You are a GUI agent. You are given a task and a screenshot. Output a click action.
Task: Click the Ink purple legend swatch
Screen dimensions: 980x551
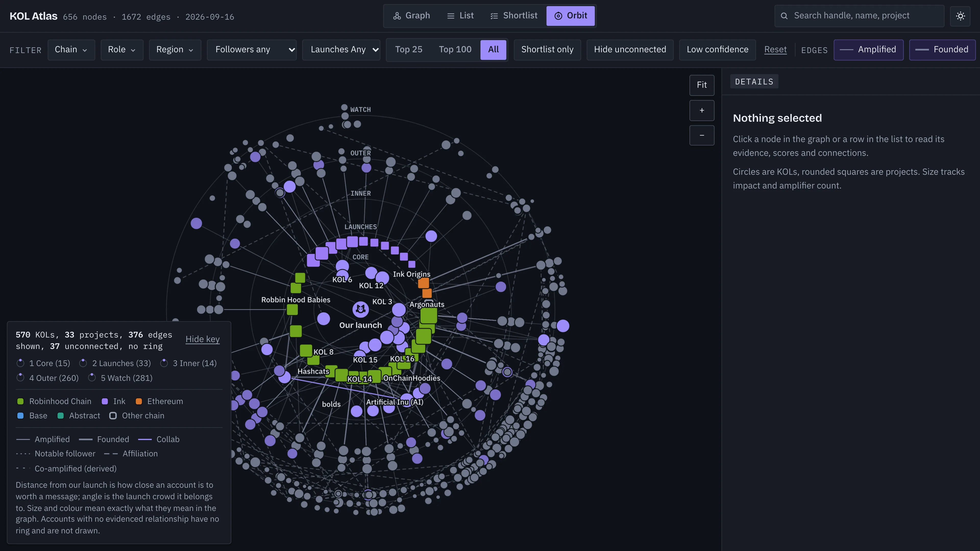tap(105, 402)
